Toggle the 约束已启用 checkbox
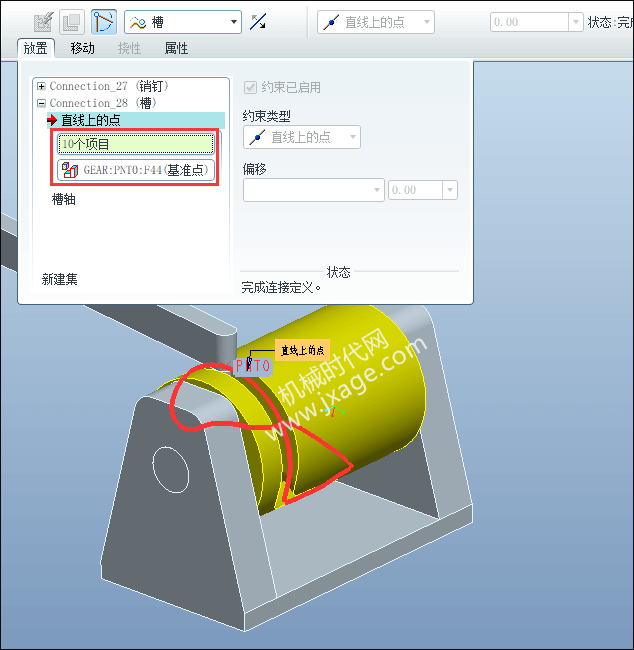This screenshot has width=634, height=650. (x=250, y=87)
